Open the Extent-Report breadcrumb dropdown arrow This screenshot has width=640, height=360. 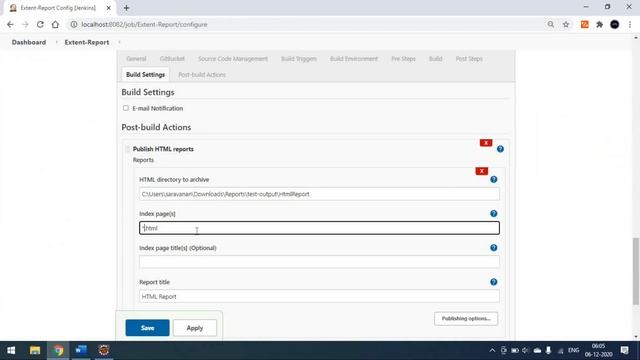pyautogui.click(x=119, y=42)
